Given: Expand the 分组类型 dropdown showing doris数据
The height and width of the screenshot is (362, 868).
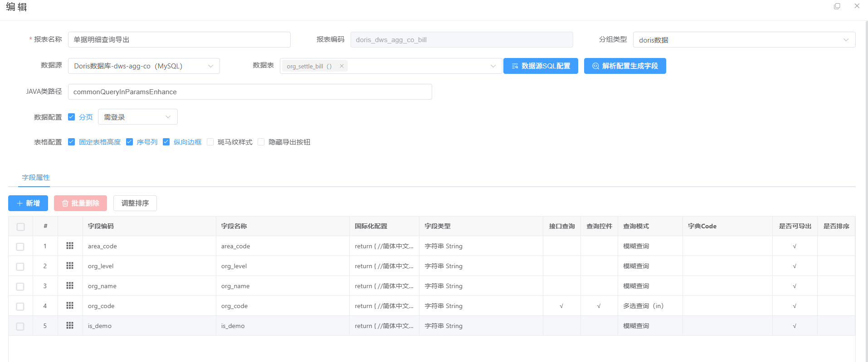Looking at the screenshot, I should click(x=744, y=40).
